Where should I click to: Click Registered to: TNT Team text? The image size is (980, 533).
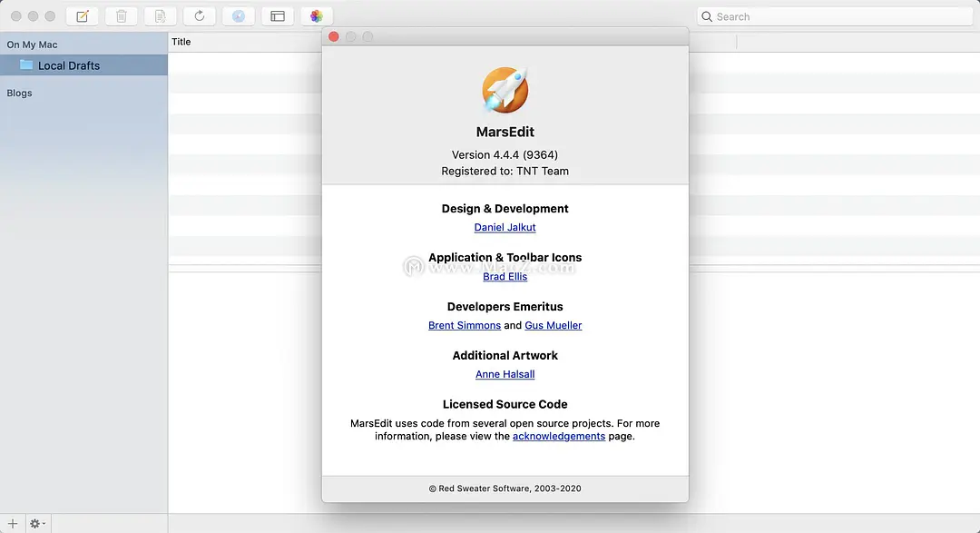click(505, 171)
